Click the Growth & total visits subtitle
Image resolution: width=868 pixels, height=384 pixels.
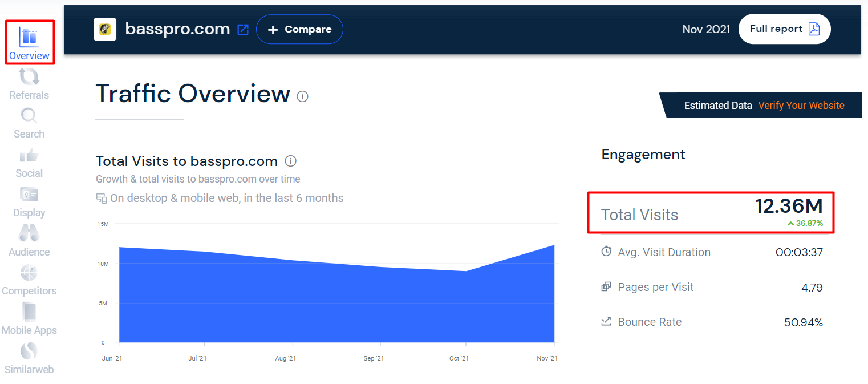198,179
